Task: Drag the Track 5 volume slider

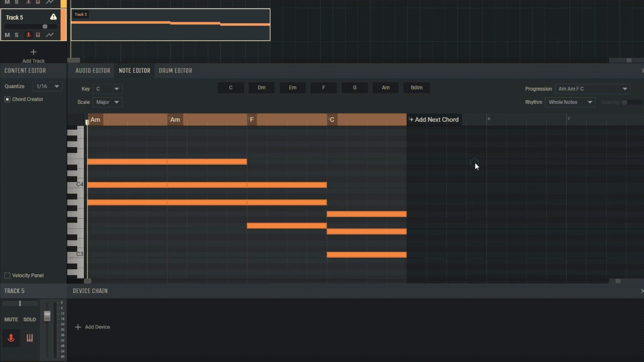Action: (44, 26)
